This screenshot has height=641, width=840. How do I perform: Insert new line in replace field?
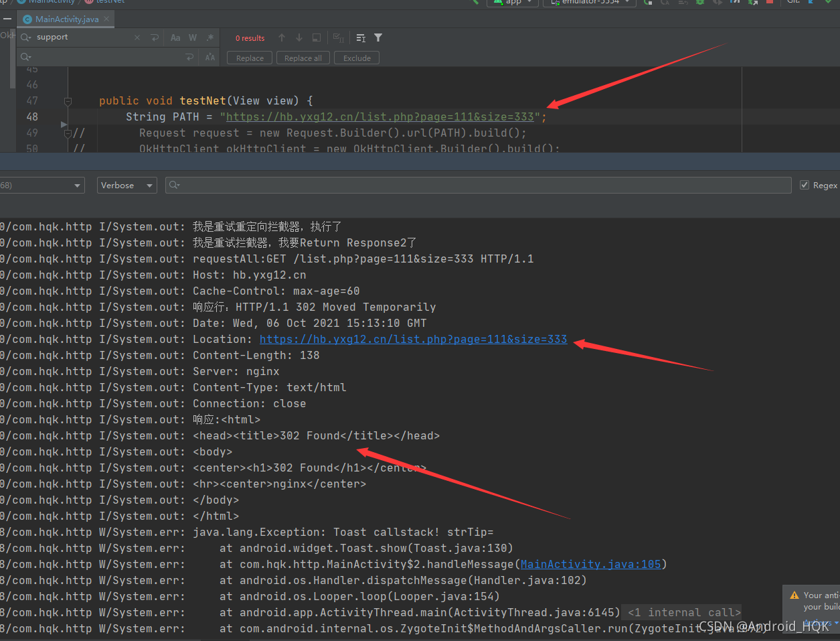(189, 58)
